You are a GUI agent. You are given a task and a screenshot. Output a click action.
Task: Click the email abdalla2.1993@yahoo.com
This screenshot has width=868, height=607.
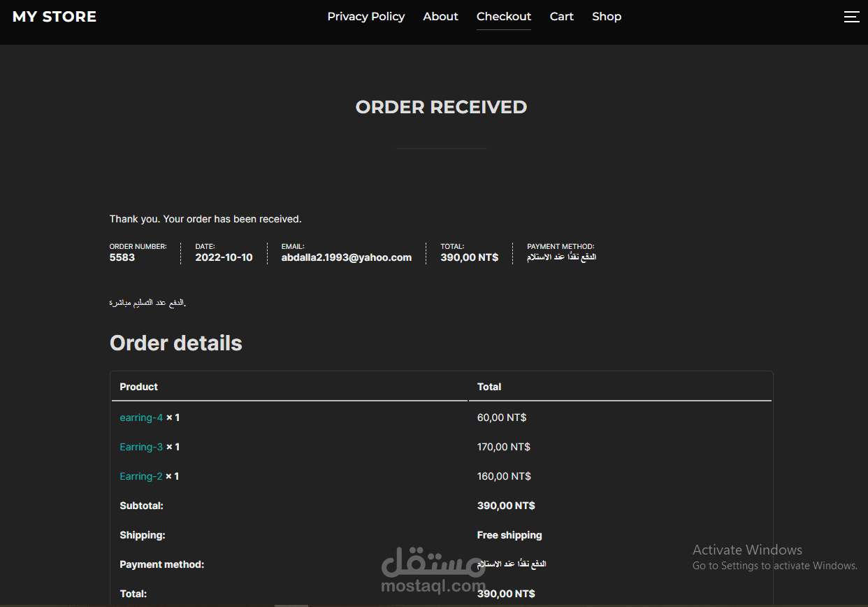347,257
